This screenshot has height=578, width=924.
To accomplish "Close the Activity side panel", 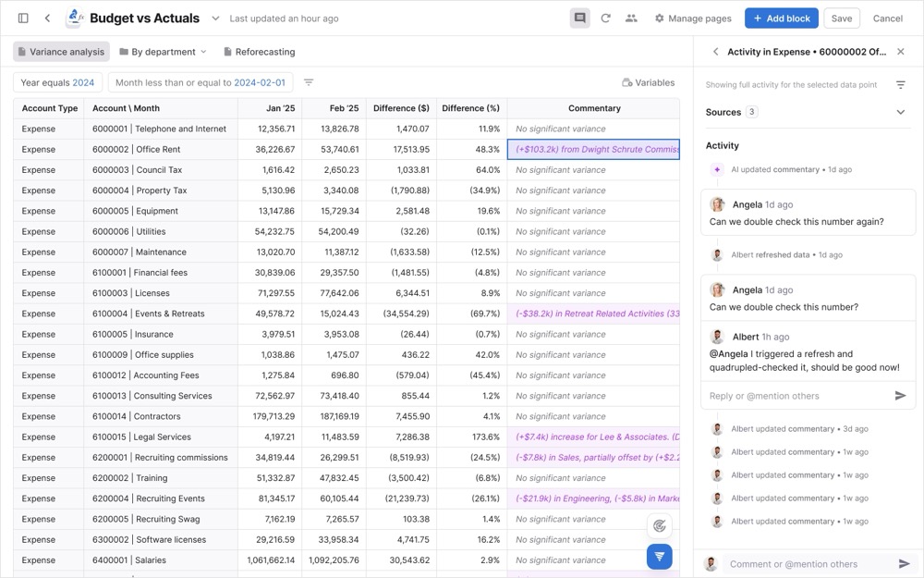I will (901, 52).
